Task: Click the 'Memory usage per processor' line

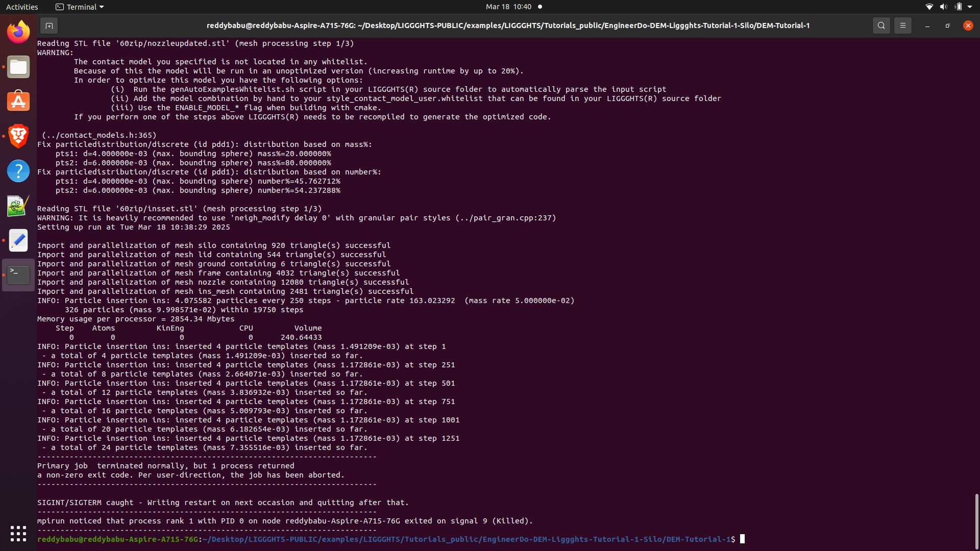Action: (136, 319)
